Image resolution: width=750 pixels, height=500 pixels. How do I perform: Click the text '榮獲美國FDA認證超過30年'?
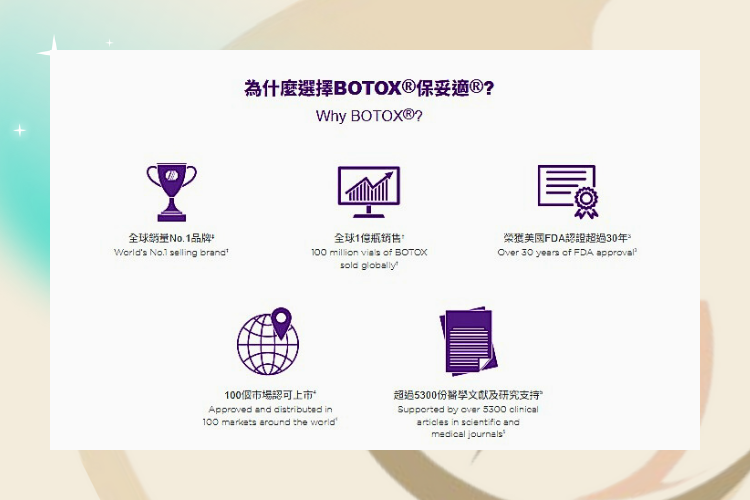pyautogui.click(x=567, y=238)
